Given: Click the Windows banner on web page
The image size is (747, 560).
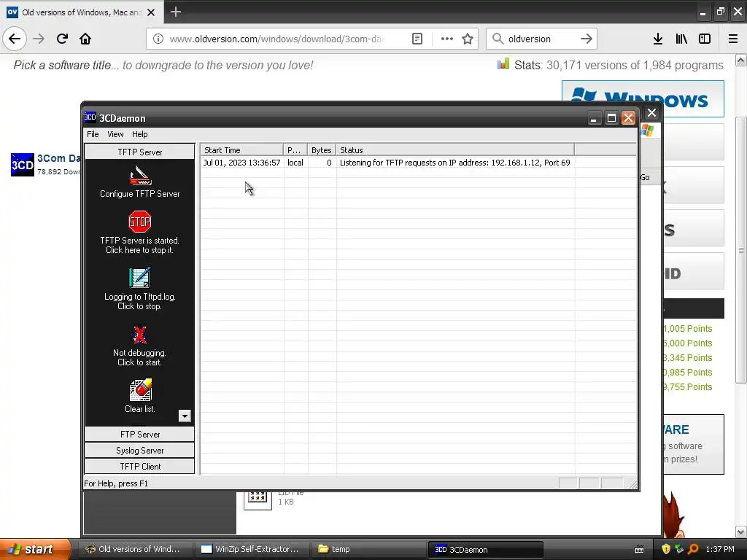Looking at the screenshot, I should 643,98.
